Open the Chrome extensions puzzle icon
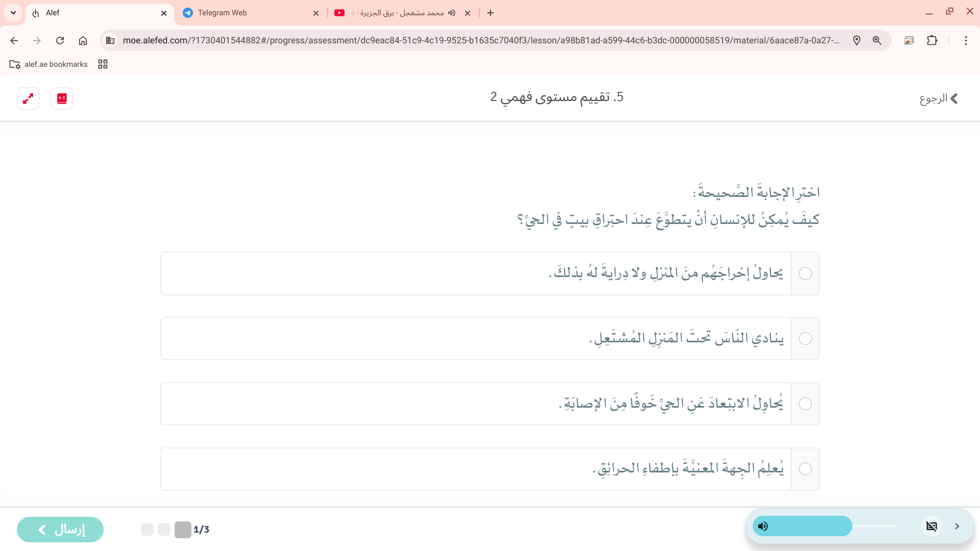 pos(932,41)
